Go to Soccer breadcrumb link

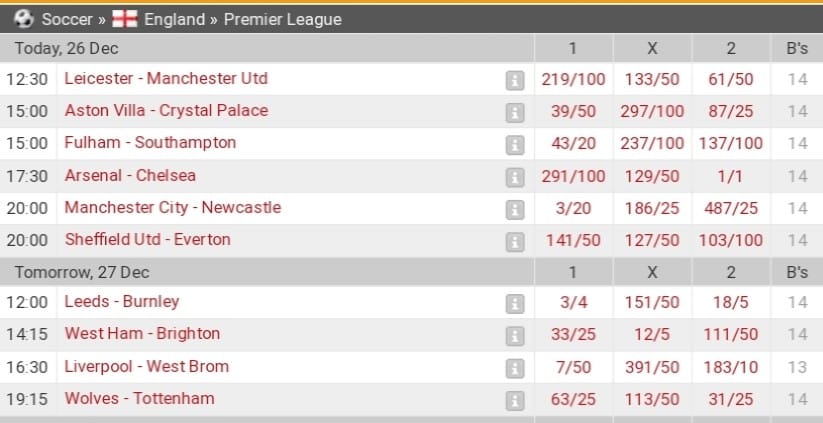67,19
